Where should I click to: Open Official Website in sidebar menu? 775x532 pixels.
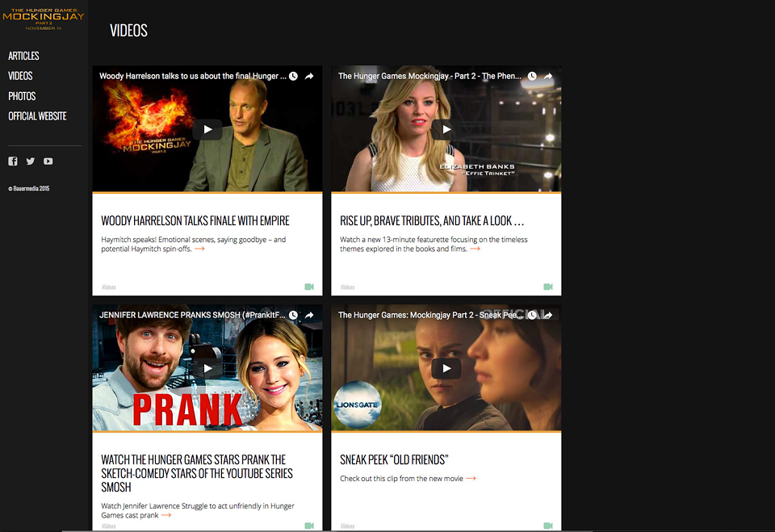pos(37,116)
